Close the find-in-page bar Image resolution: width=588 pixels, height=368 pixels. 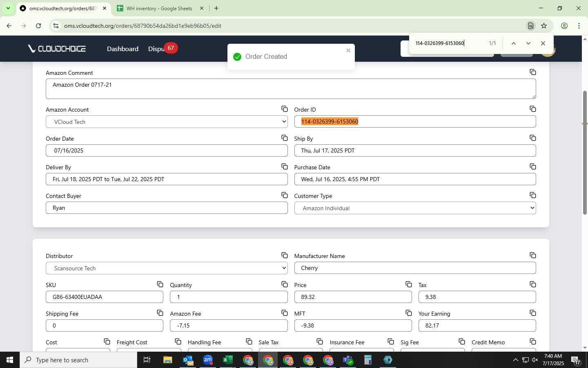[543, 43]
